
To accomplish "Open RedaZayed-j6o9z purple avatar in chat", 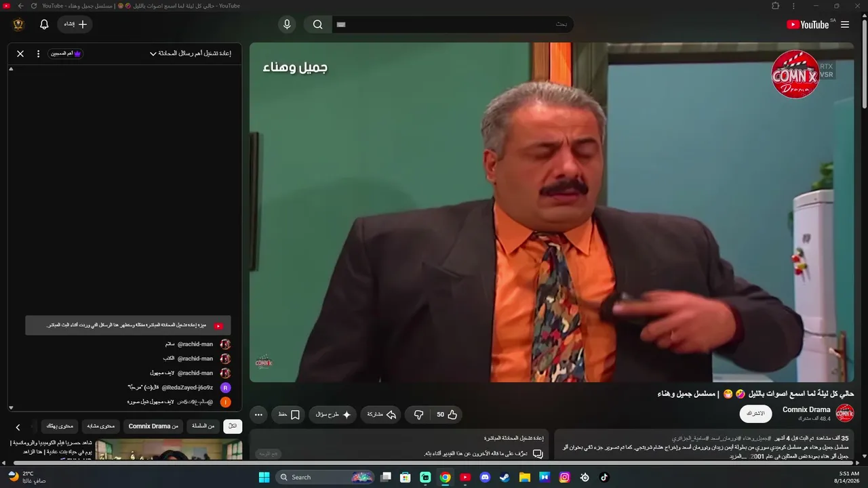I will (x=225, y=388).
